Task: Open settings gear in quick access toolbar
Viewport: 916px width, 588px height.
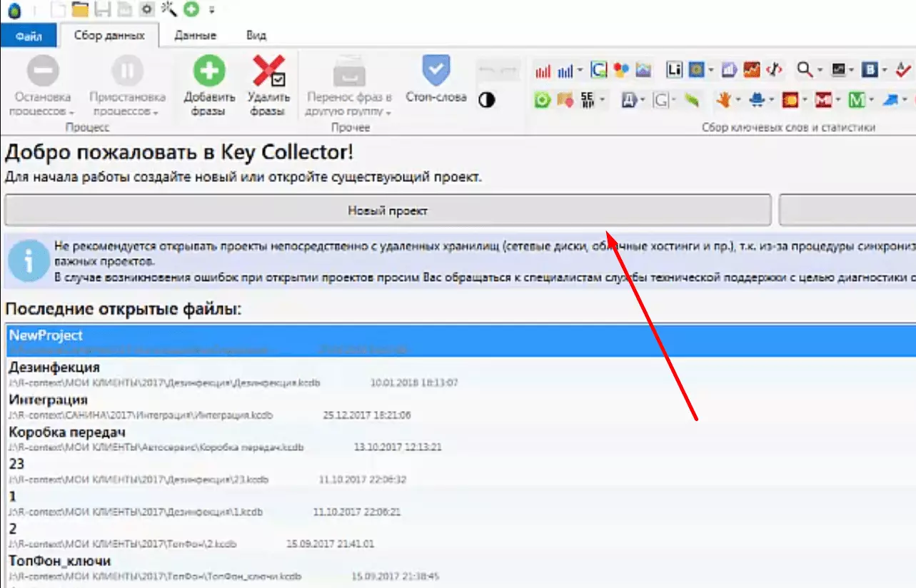Action: 148,10
